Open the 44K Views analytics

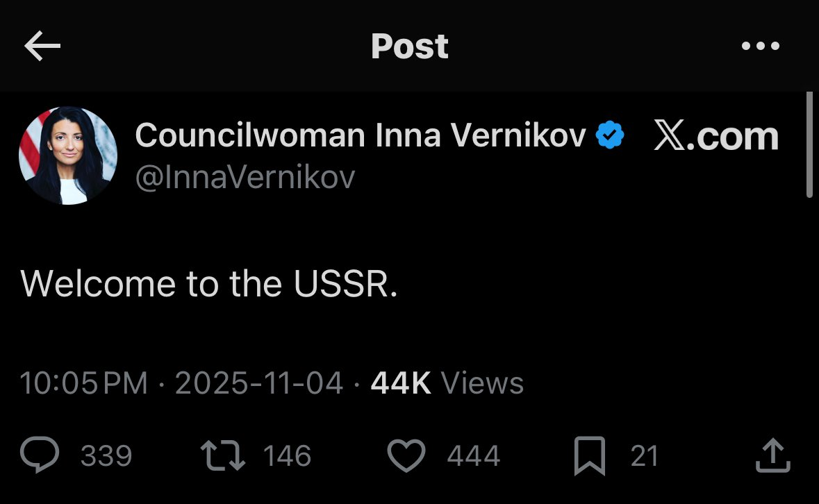(x=447, y=383)
